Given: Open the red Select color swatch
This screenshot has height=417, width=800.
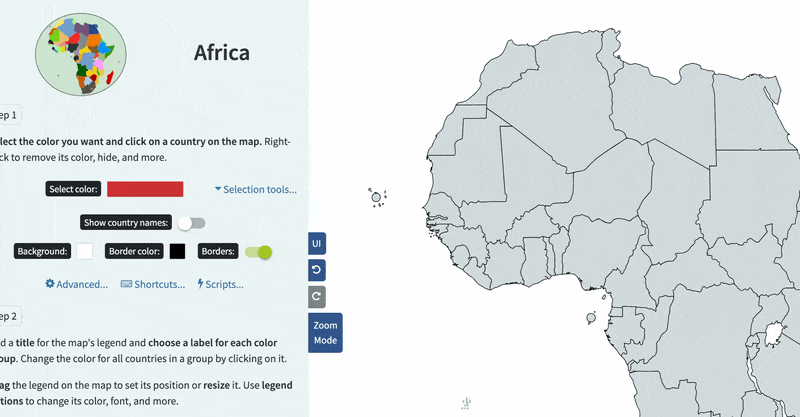Looking at the screenshot, I should [145, 189].
